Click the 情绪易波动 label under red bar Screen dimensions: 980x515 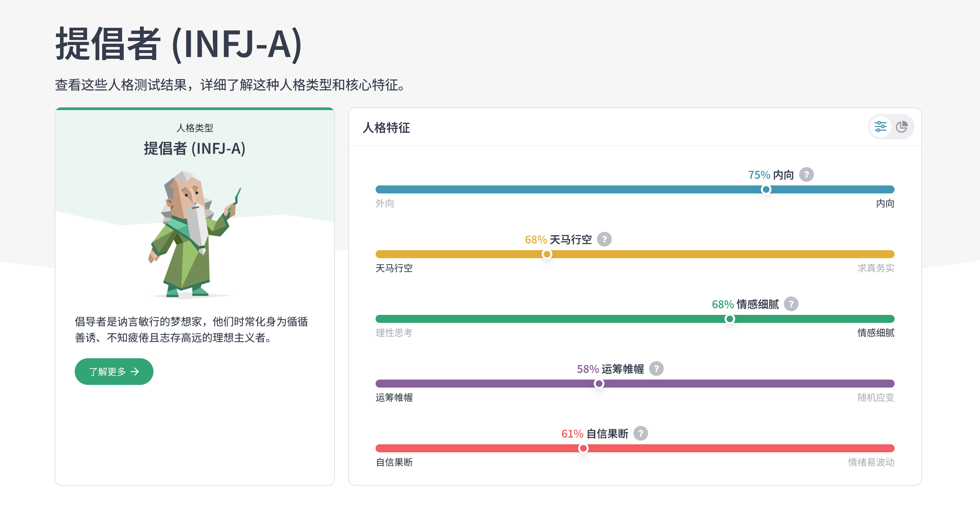871,462
